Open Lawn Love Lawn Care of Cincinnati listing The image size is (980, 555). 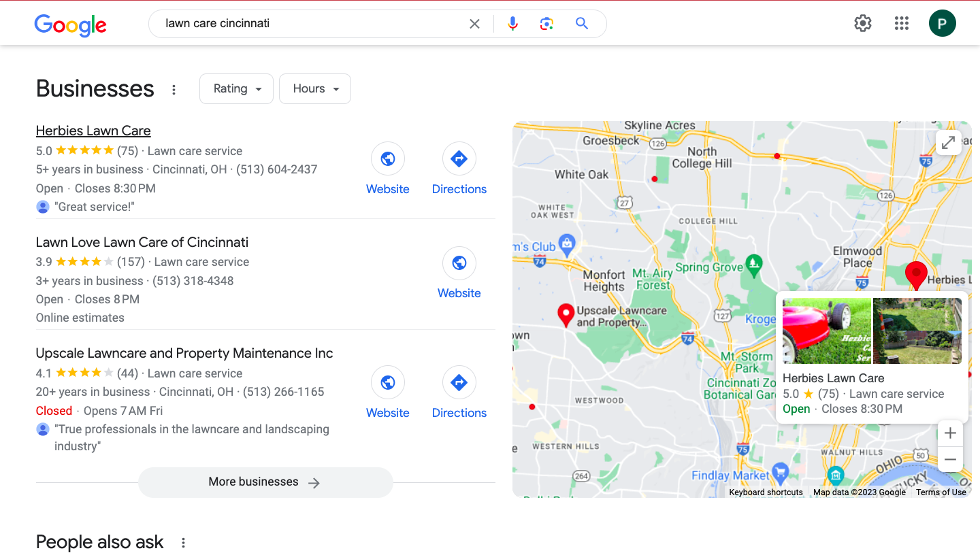tap(142, 242)
